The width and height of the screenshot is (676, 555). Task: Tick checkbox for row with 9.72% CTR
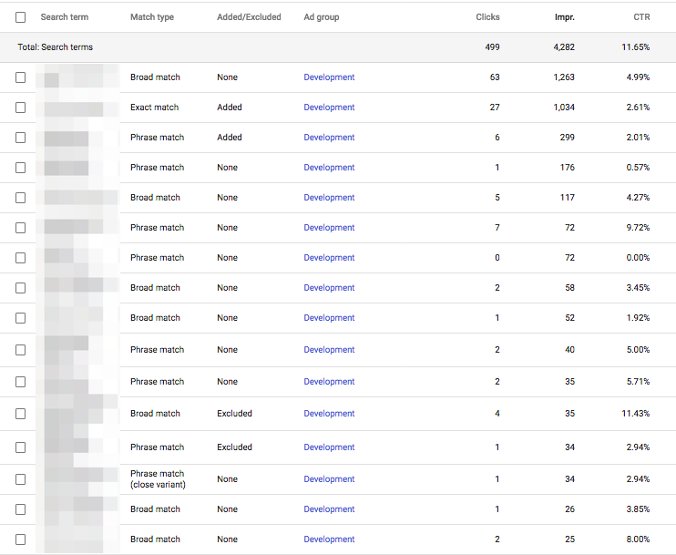point(20,228)
